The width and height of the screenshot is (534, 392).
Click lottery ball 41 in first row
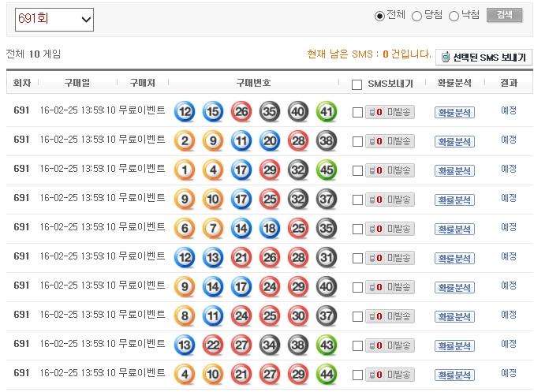pos(327,112)
